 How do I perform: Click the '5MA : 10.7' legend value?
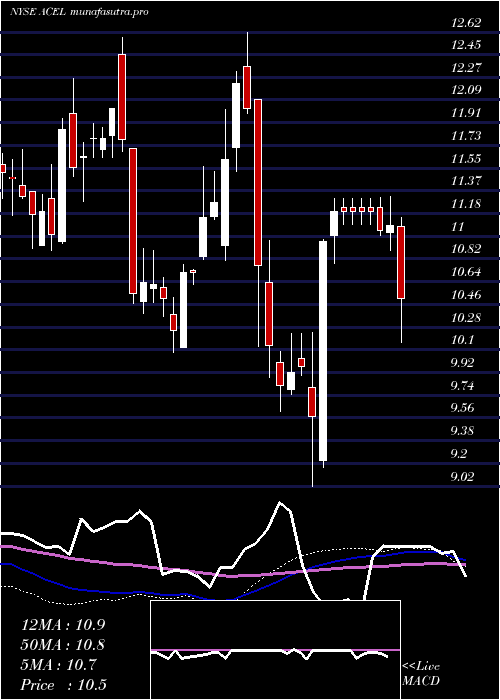point(58,665)
